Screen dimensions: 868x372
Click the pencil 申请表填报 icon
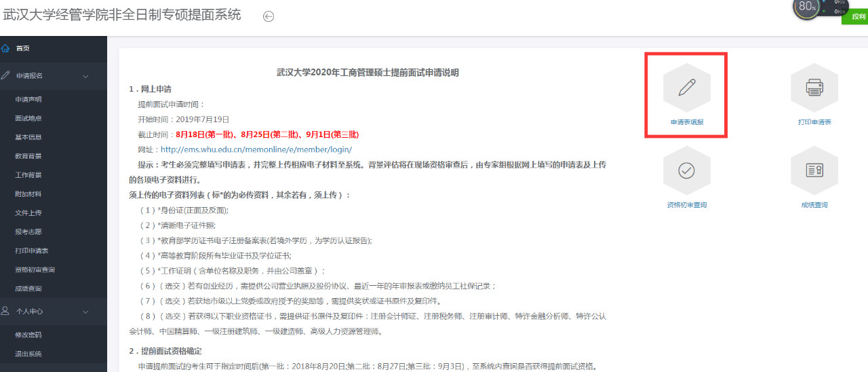click(686, 87)
